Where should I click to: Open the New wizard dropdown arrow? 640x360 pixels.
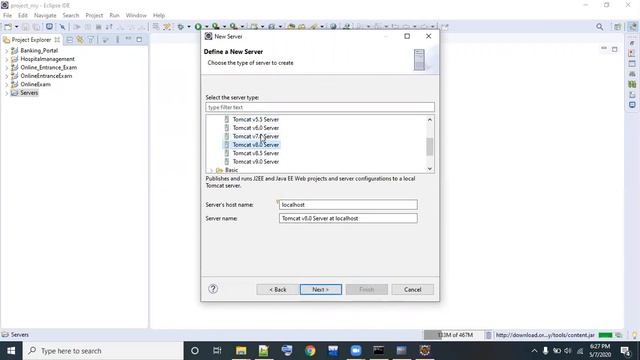click(x=17, y=27)
